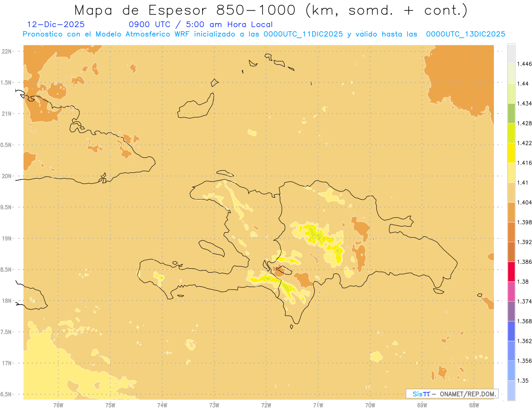
Task: Click the '70W' longitude label
Action: [370, 405]
